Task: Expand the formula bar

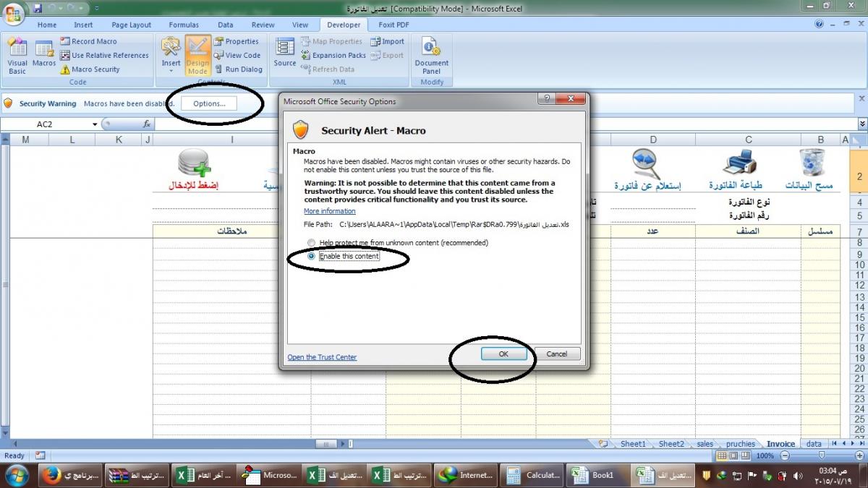Action: click(861, 124)
